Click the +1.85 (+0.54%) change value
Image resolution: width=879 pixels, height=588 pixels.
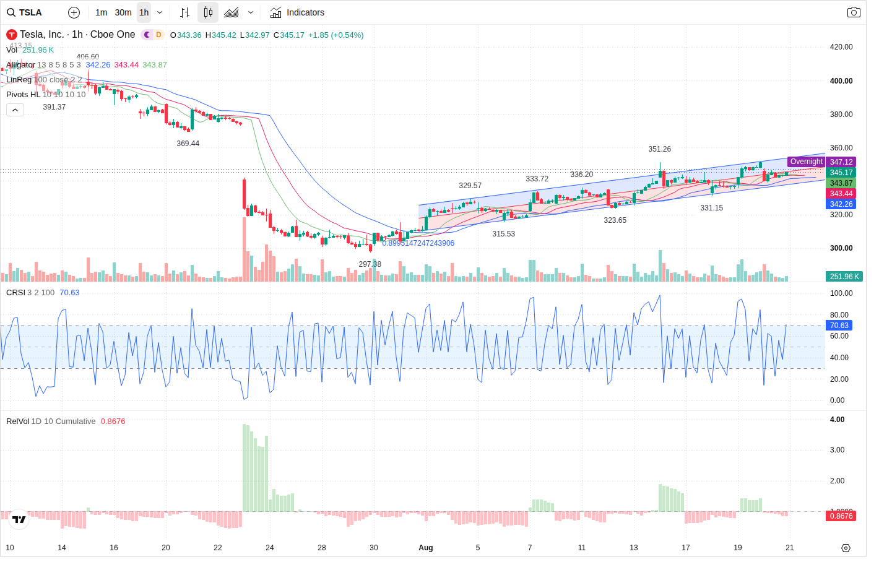(336, 35)
